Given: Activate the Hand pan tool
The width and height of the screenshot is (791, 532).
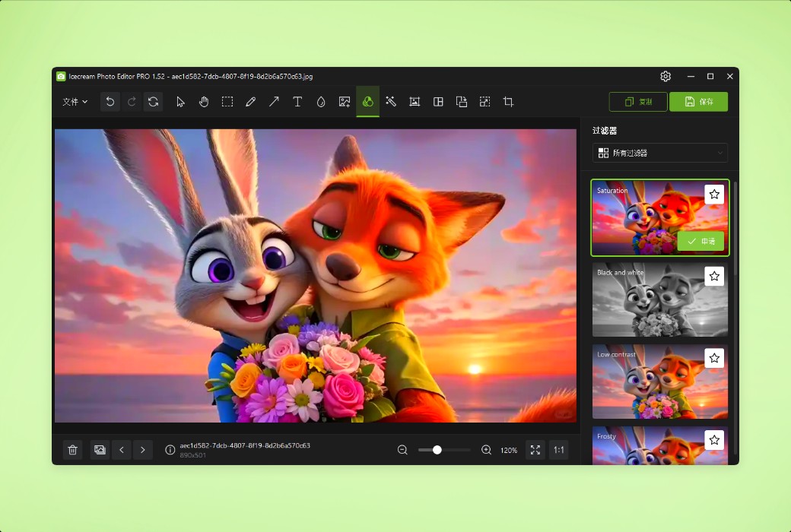Looking at the screenshot, I should [x=204, y=101].
